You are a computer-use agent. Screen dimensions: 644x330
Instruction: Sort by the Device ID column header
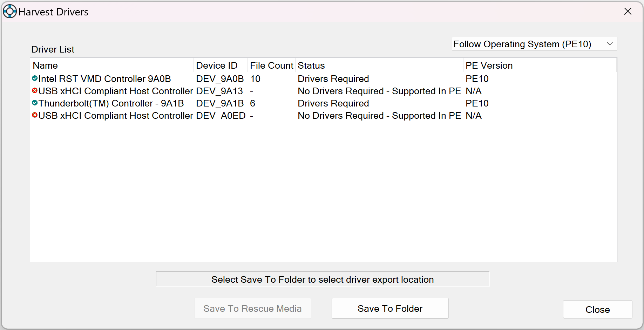[217, 66]
